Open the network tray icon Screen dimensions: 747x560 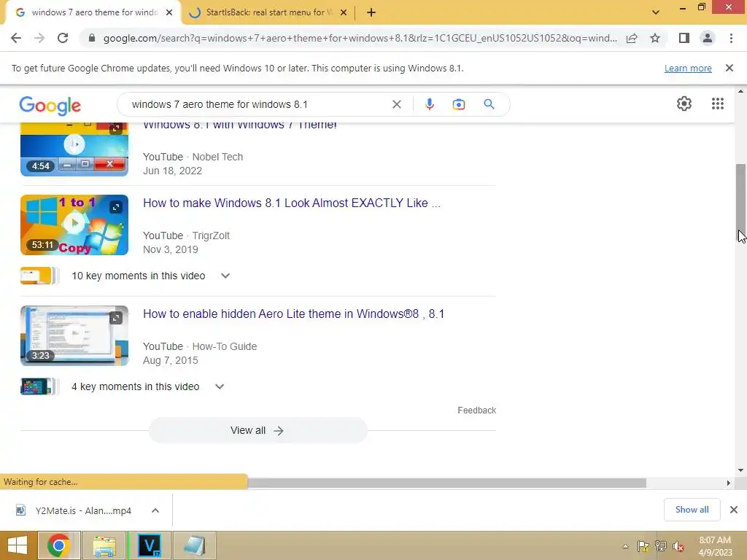click(x=661, y=546)
